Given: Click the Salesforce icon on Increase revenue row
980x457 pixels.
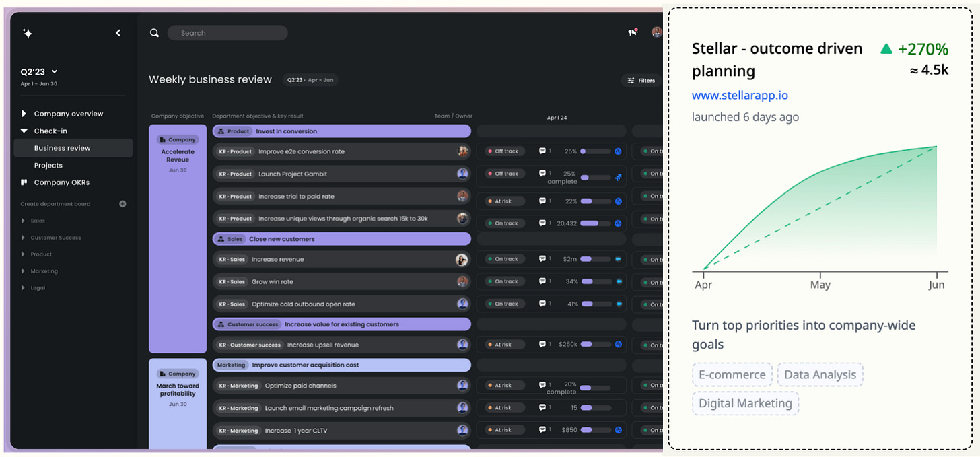Looking at the screenshot, I should [x=618, y=259].
